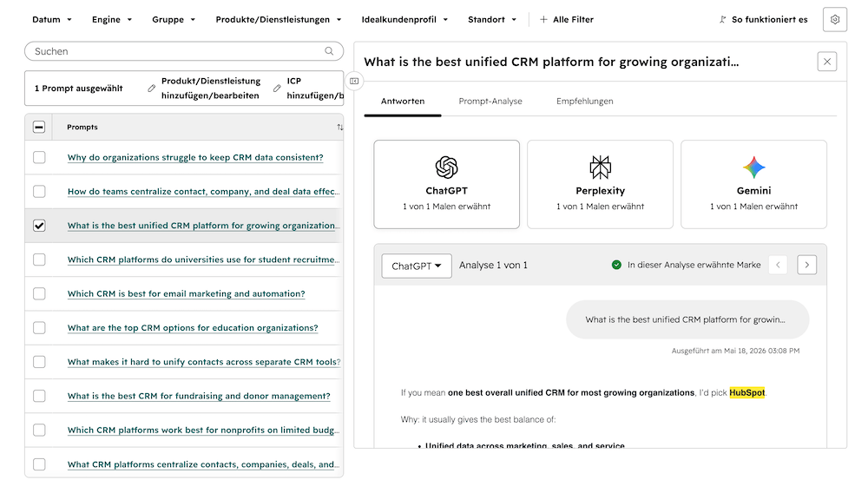868x493 pixels.
Task: Click pencil icon beside Produkt/Dienstleistung hinzufügen/bearbeiten
Action: tap(151, 89)
